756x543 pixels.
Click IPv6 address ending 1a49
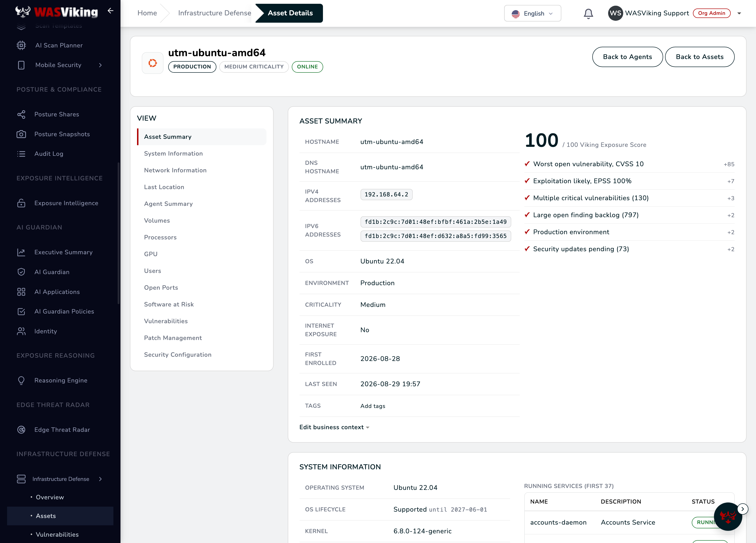(435, 222)
